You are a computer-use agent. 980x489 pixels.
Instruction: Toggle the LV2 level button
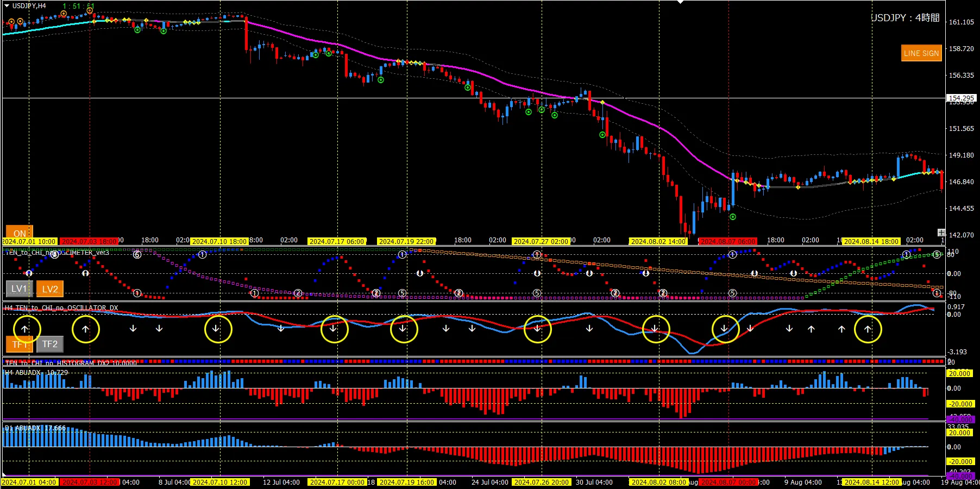coord(50,289)
